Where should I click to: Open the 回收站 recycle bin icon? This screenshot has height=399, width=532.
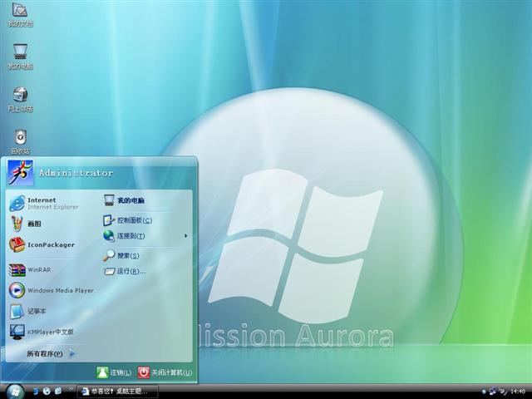(x=20, y=142)
